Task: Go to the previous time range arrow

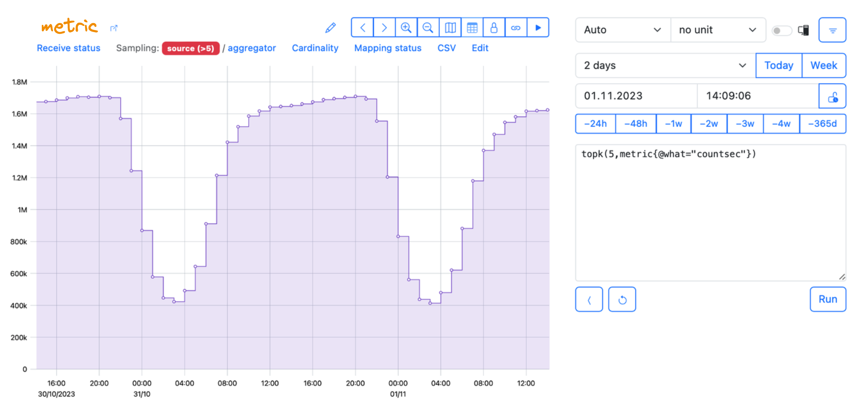Action: [363, 27]
